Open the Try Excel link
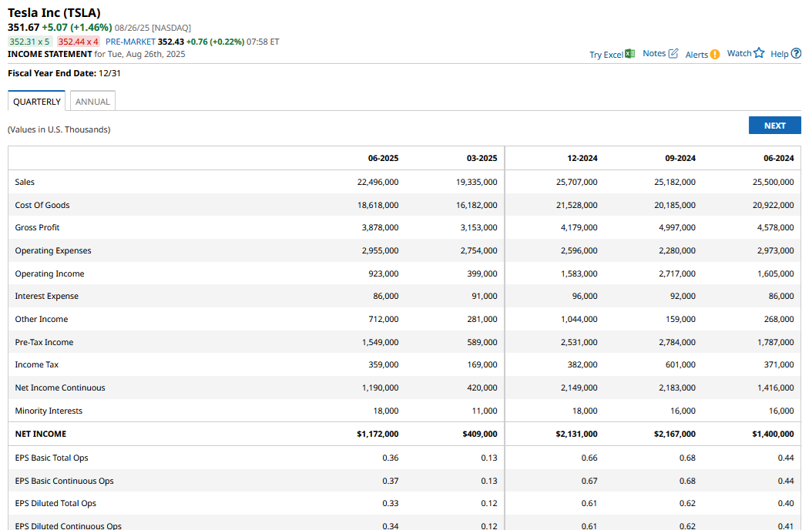Viewport: 812px width, 530px height. 606,55
